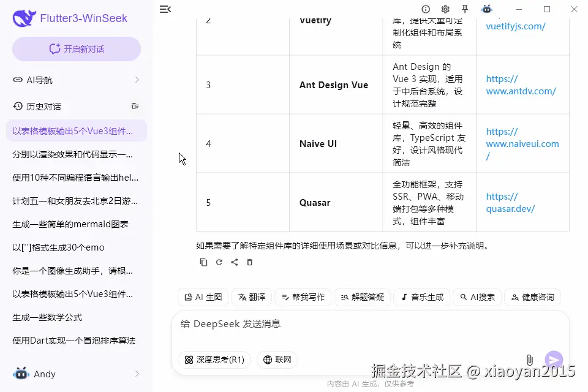
Task: Collapse the sidebar with the menu toggle icon
Action: point(165,9)
